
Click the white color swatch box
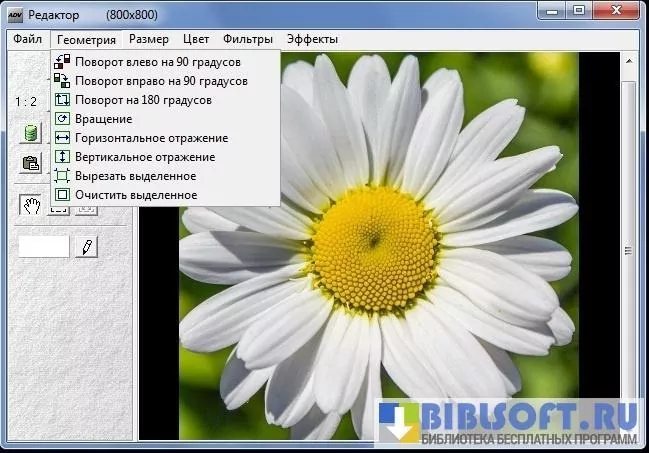(x=43, y=246)
